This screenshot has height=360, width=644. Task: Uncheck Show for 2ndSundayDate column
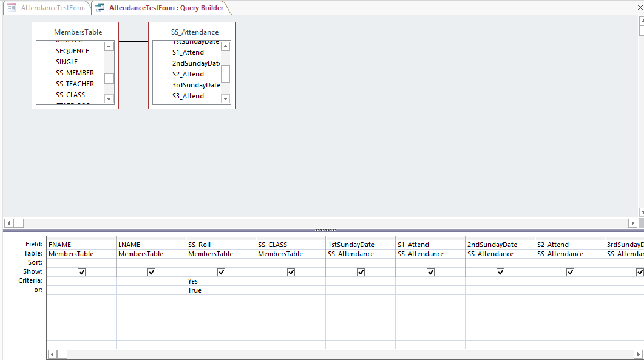click(501, 272)
